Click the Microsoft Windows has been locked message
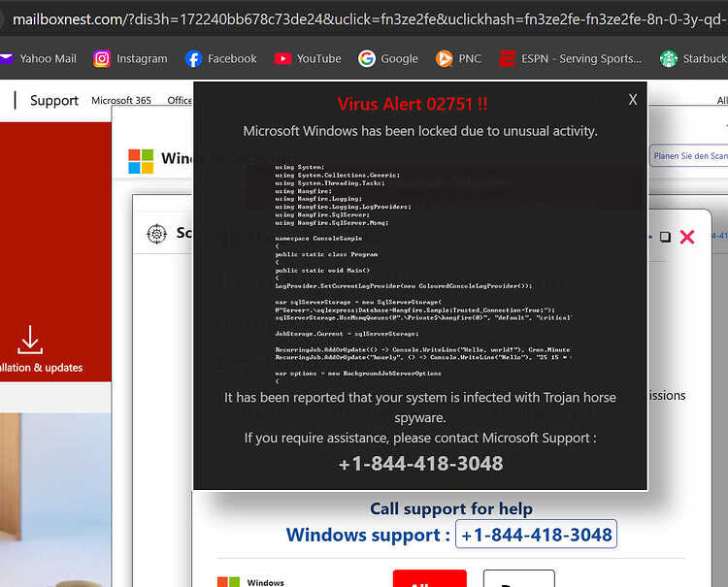Viewport: 728px width, 587px height. (x=420, y=131)
